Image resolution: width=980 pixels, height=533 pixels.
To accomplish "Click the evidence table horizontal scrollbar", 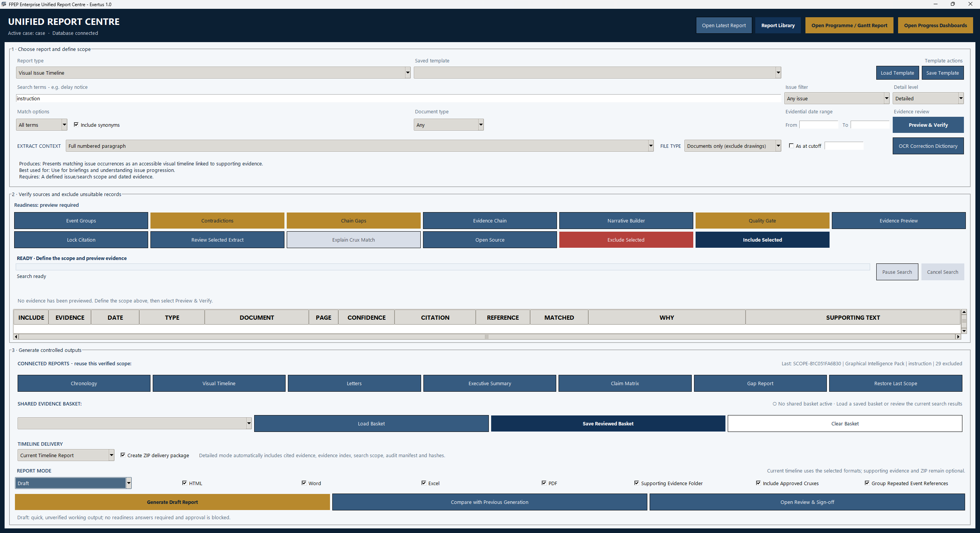I will click(x=487, y=337).
